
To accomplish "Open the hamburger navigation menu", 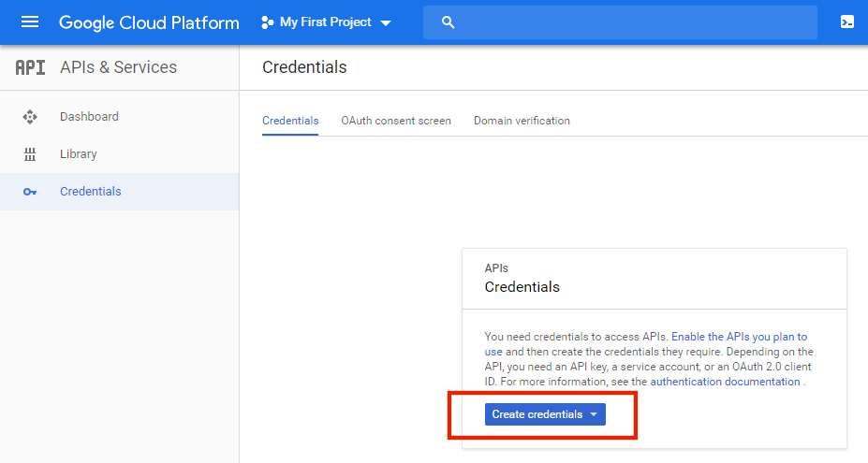I will [x=30, y=22].
